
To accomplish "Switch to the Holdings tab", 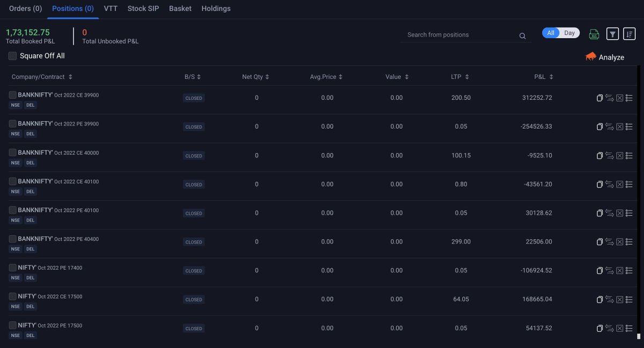I will [x=216, y=9].
